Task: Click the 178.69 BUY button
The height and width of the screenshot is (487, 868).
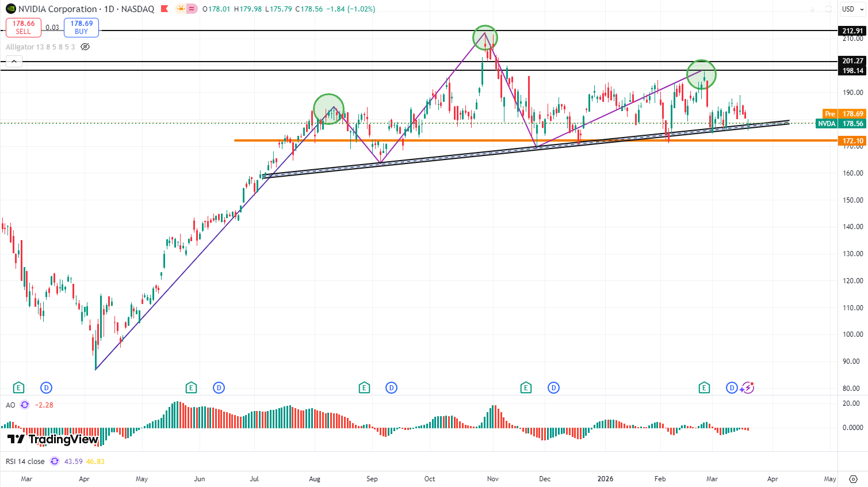Action: tap(81, 27)
